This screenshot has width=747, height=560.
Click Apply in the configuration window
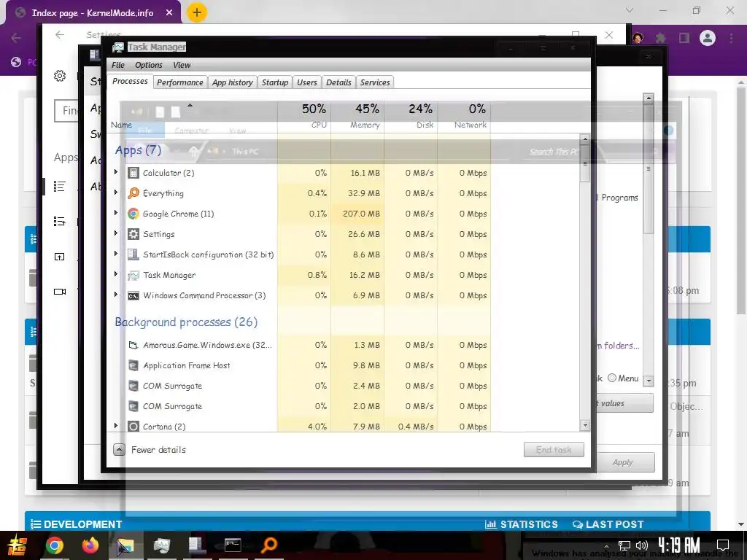click(623, 462)
